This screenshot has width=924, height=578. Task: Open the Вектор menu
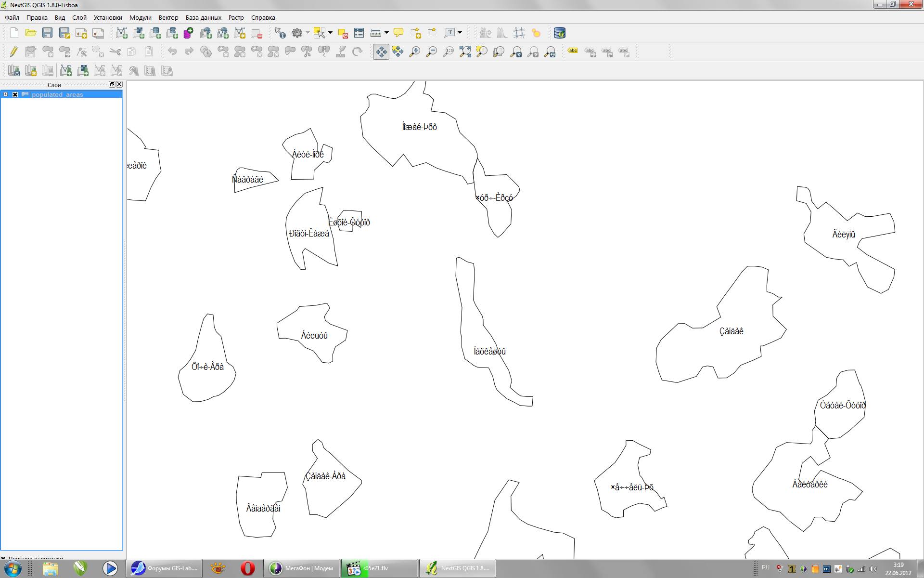168,17
